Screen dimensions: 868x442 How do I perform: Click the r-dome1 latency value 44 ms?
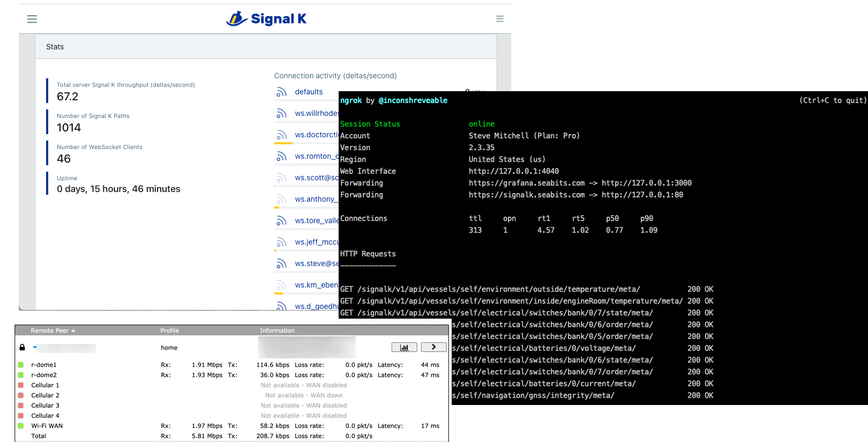(x=430, y=365)
